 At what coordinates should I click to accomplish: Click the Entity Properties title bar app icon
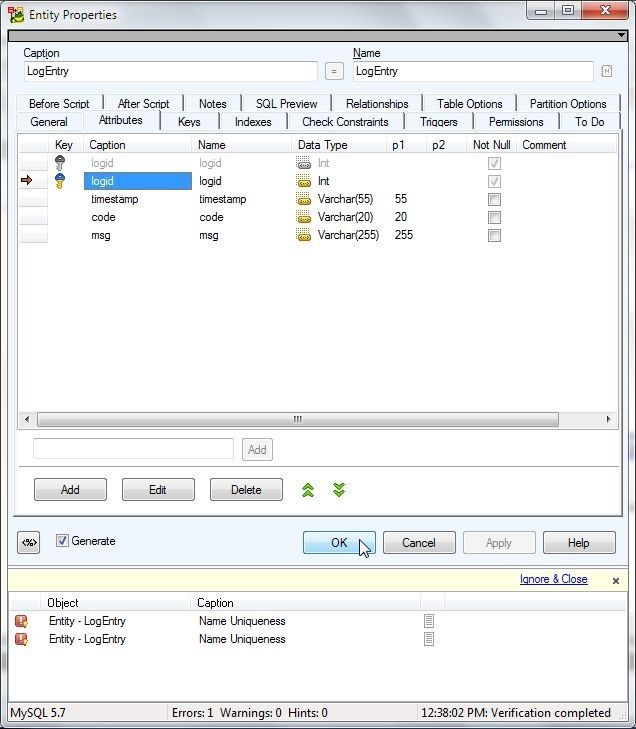pos(16,14)
